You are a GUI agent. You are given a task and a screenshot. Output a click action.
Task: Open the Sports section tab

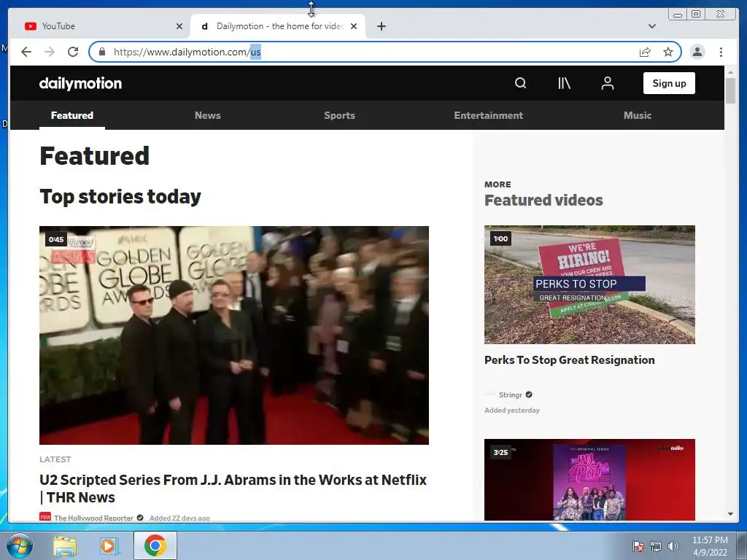click(x=340, y=115)
